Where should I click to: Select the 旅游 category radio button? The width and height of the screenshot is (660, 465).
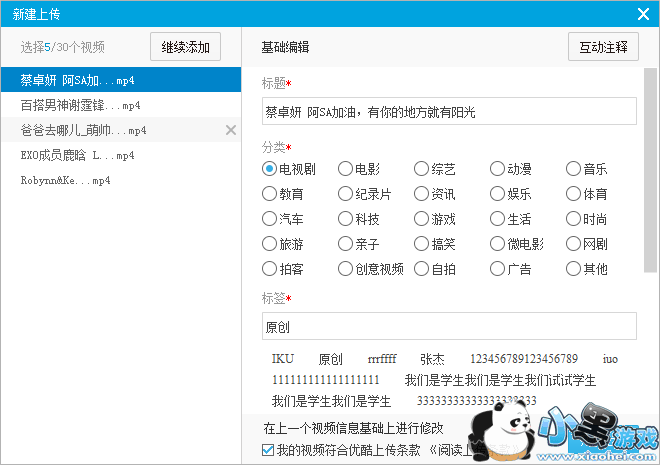269,244
